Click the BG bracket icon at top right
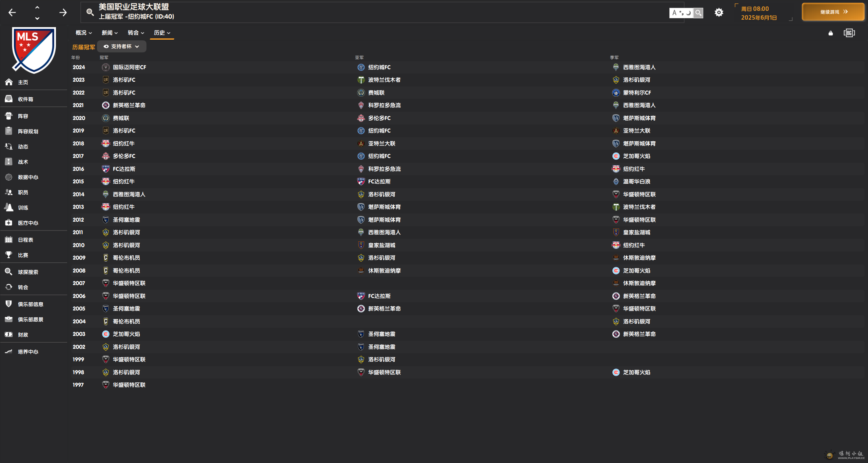This screenshot has height=463, width=868. (x=849, y=33)
